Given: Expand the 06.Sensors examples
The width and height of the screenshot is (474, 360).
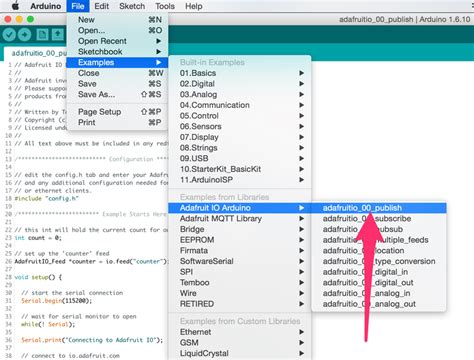Looking at the screenshot, I should tap(240, 126).
